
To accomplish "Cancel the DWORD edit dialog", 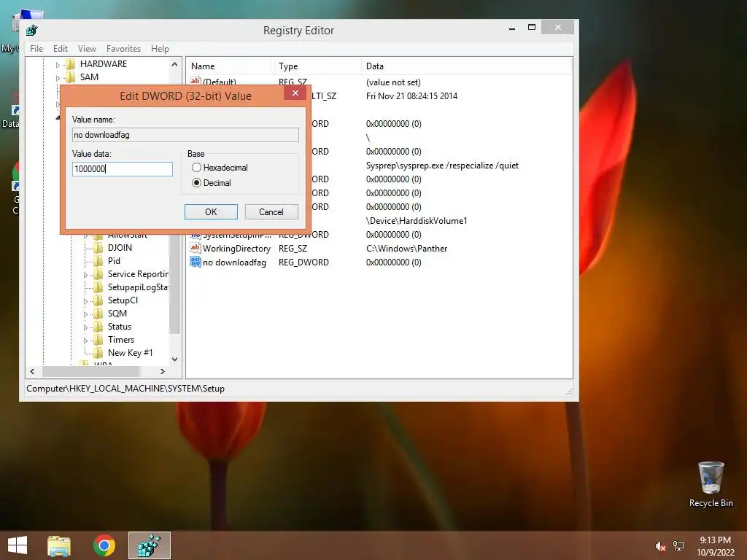I will (271, 212).
